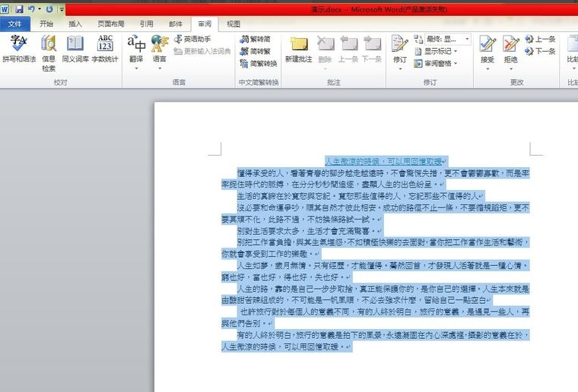
Task: Add a comment with 新建批注
Action: 299,49
